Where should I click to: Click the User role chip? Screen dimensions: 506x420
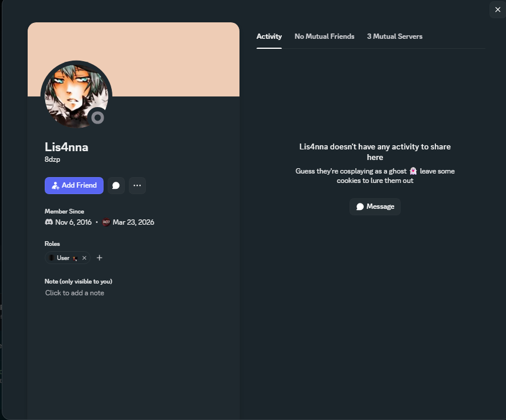click(68, 258)
